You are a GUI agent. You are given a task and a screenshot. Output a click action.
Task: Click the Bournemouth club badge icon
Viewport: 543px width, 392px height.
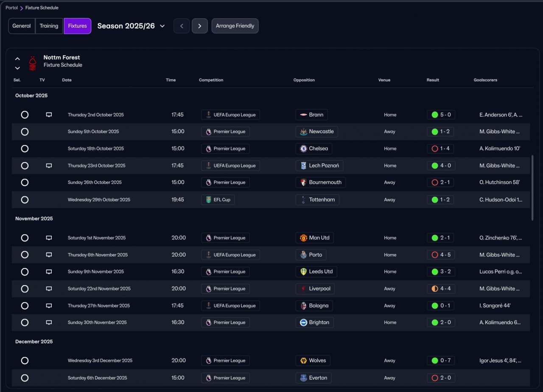tap(303, 182)
